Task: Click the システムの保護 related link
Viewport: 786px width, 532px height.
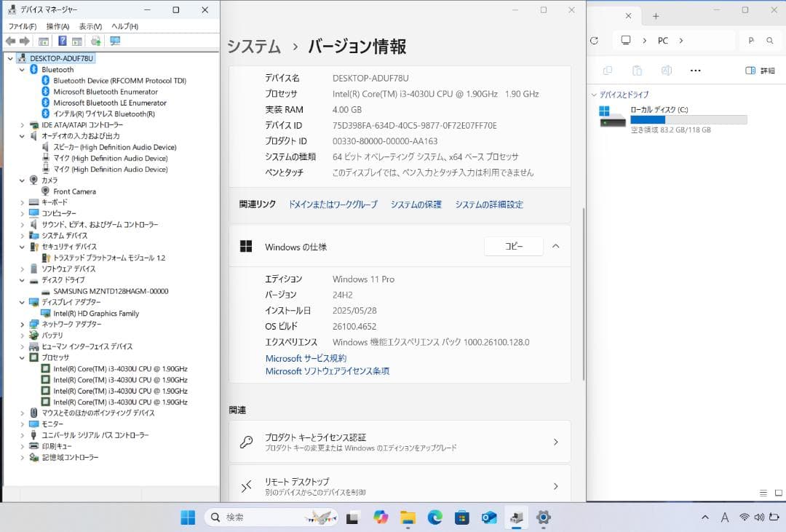Action: [x=415, y=205]
